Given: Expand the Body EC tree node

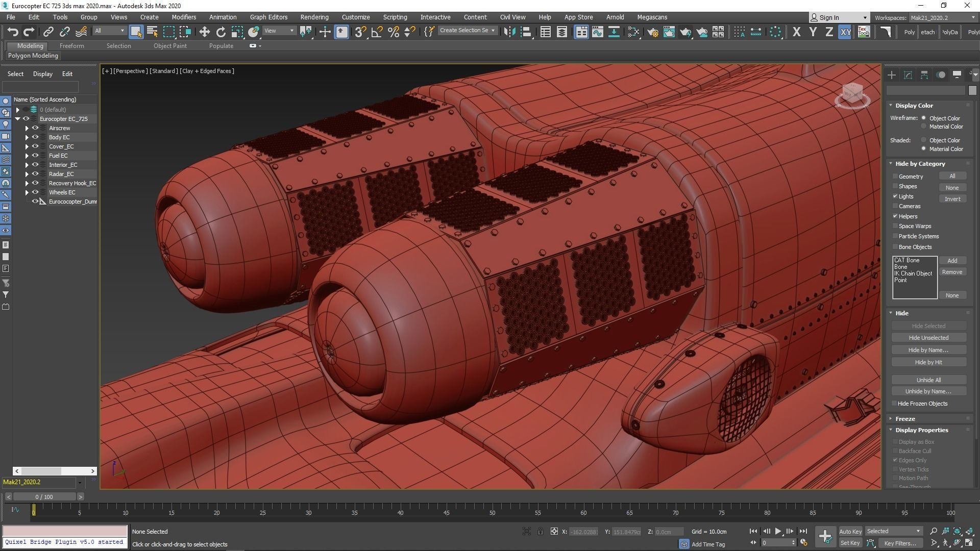Looking at the screenshot, I should (x=27, y=137).
